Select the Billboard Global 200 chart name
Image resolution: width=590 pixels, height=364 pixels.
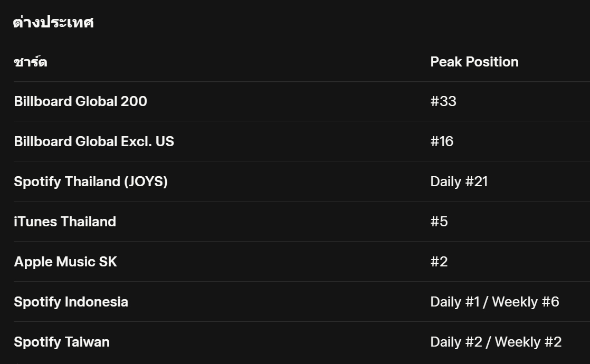point(80,101)
